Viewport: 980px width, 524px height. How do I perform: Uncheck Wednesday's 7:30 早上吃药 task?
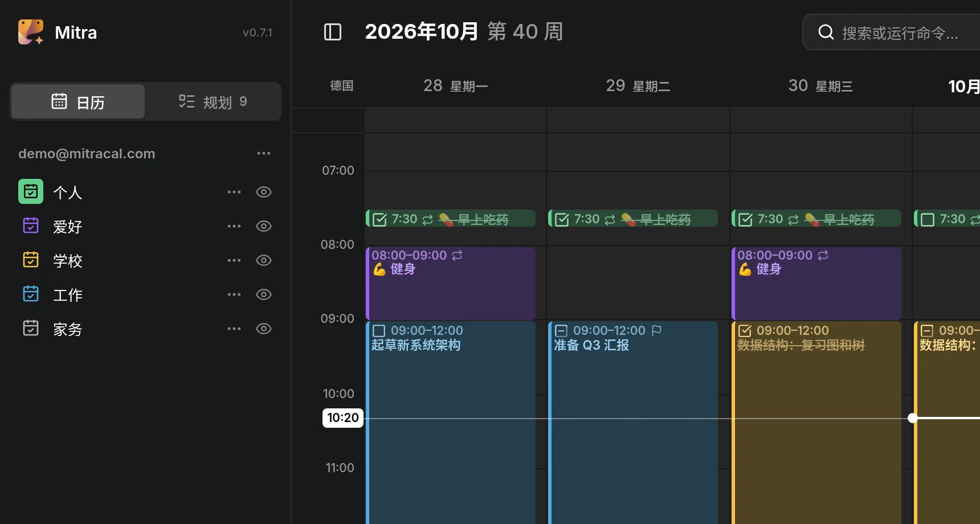click(745, 219)
